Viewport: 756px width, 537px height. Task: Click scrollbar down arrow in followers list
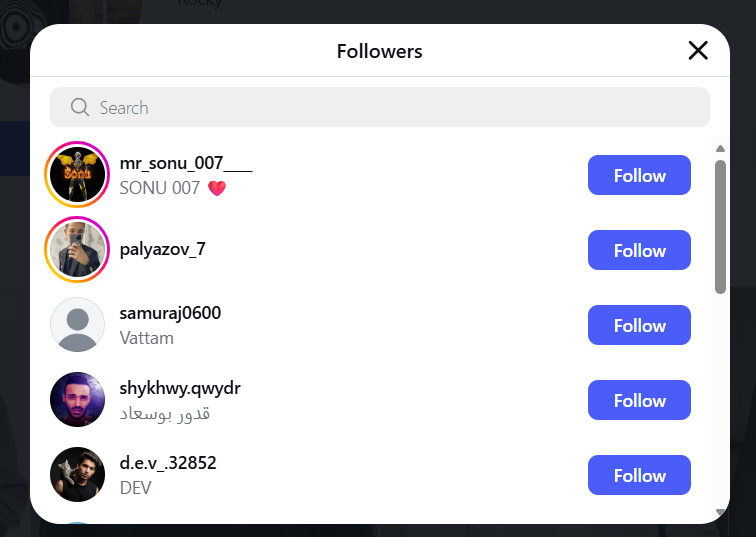tap(720, 513)
